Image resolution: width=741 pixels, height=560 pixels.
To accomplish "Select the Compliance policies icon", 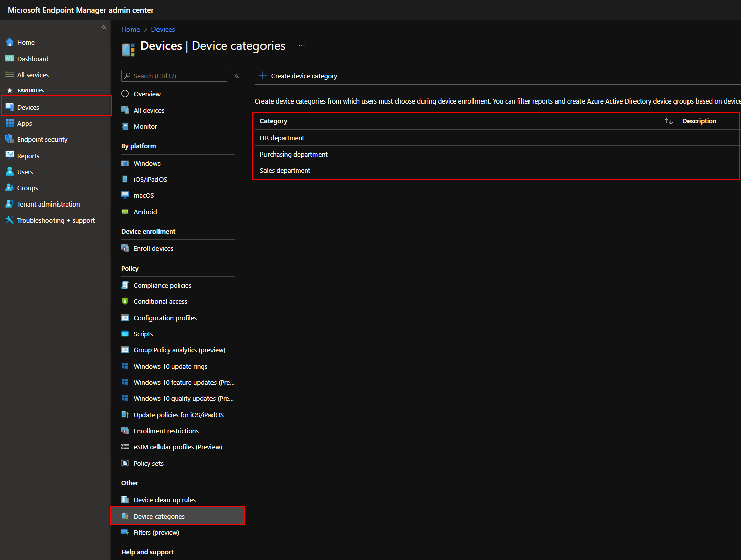I will (125, 285).
